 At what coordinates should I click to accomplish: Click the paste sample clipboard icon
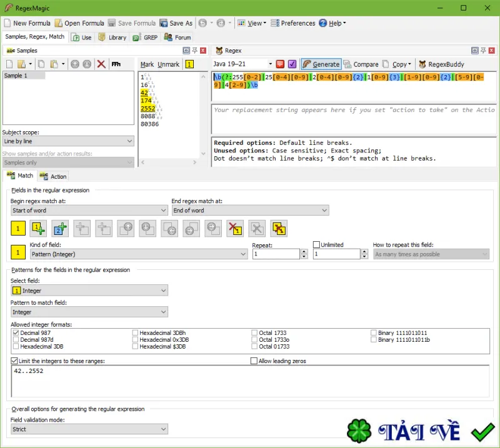[x=54, y=64]
